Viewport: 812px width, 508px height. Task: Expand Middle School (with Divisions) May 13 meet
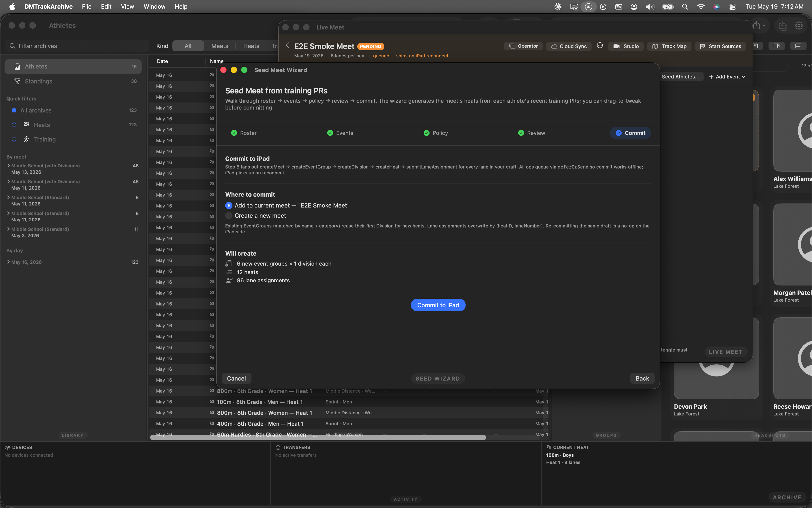pos(8,165)
